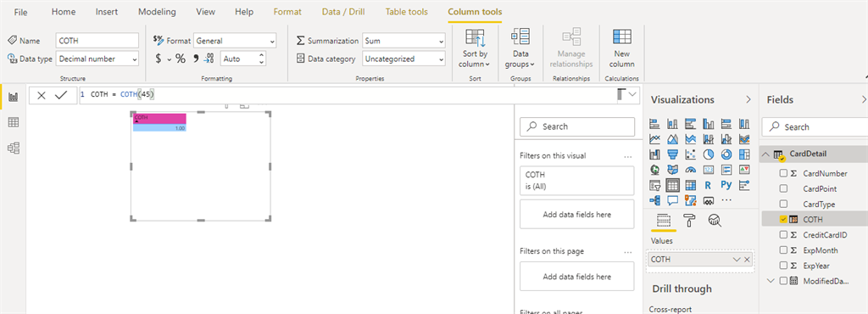Open the Summarization Sum dropdown
The width and height of the screenshot is (868, 314).
tap(403, 41)
